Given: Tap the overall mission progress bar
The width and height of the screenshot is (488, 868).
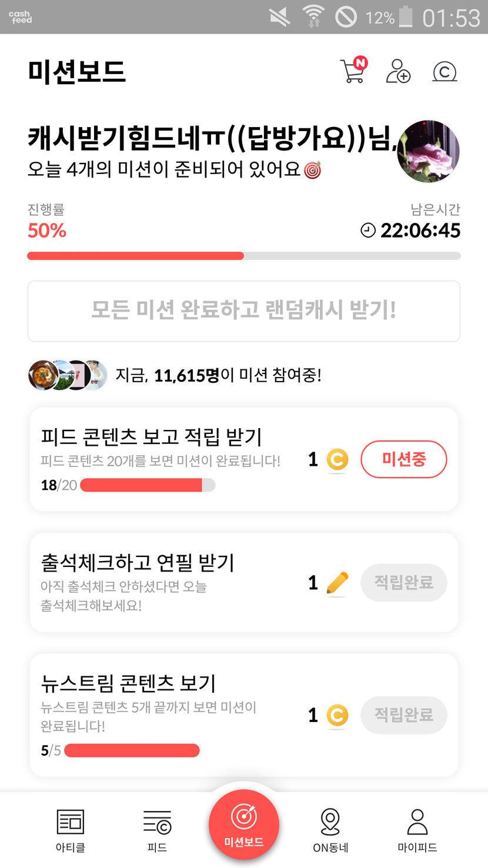Looking at the screenshot, I should coord(243,256).
